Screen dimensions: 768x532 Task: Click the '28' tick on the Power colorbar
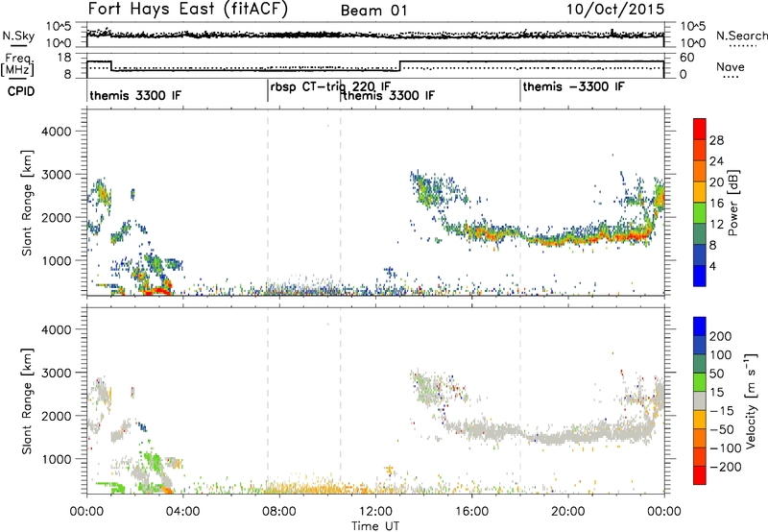716,140
